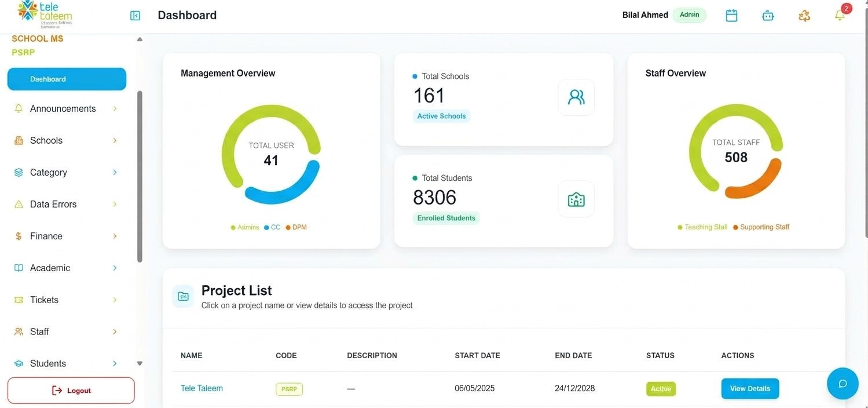Click the PSRP code tag
Screen dimensions: 868x408
tap(289, 389)
